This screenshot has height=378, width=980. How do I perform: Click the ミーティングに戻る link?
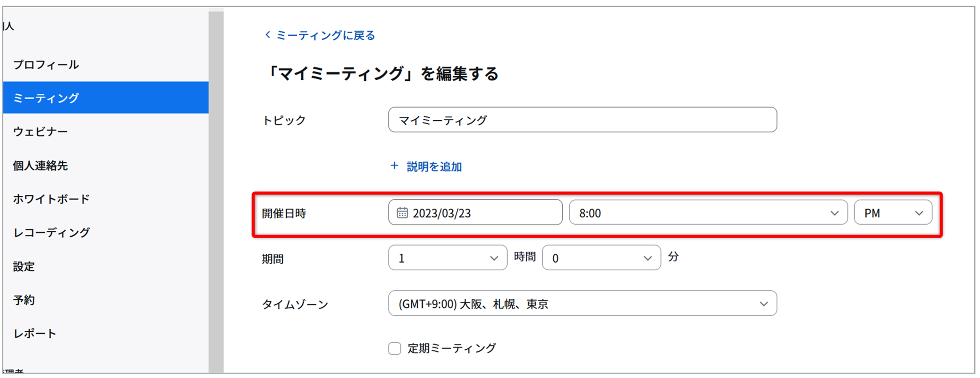(x=325, y=35)
